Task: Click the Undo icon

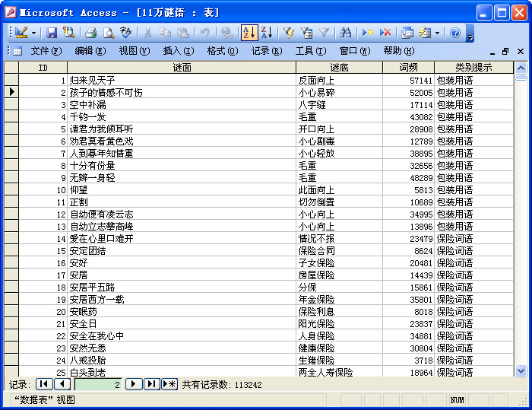Action: (204, 33)
